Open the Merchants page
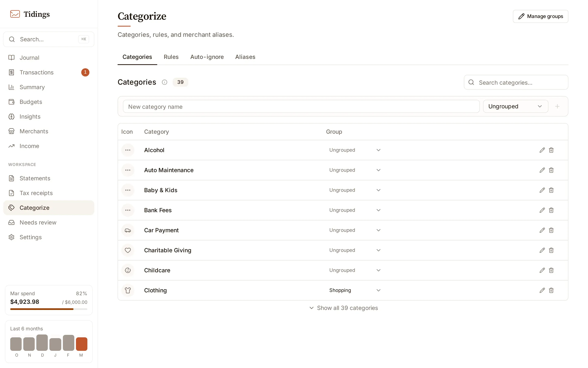Screen dimensions: 588x368 49,131
